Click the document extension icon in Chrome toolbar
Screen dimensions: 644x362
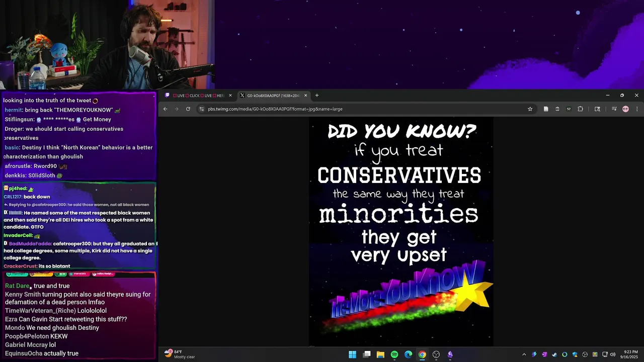546,109
